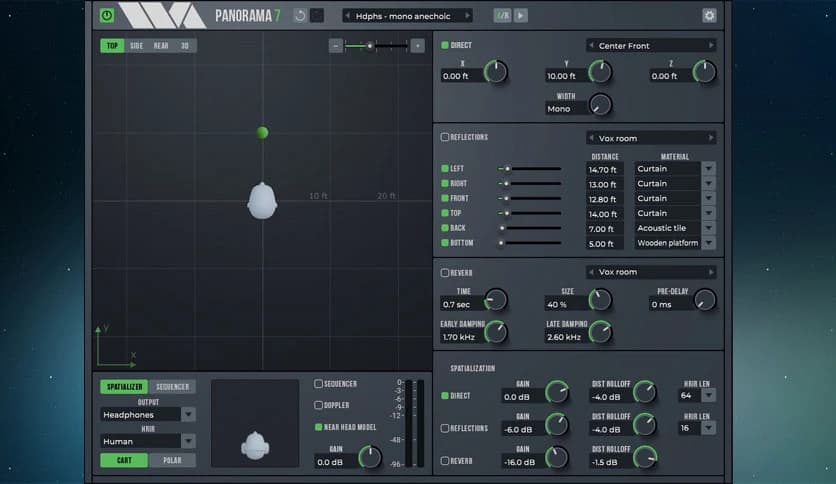
Task: Click the Width knob
Action: [x=600, y=105]
